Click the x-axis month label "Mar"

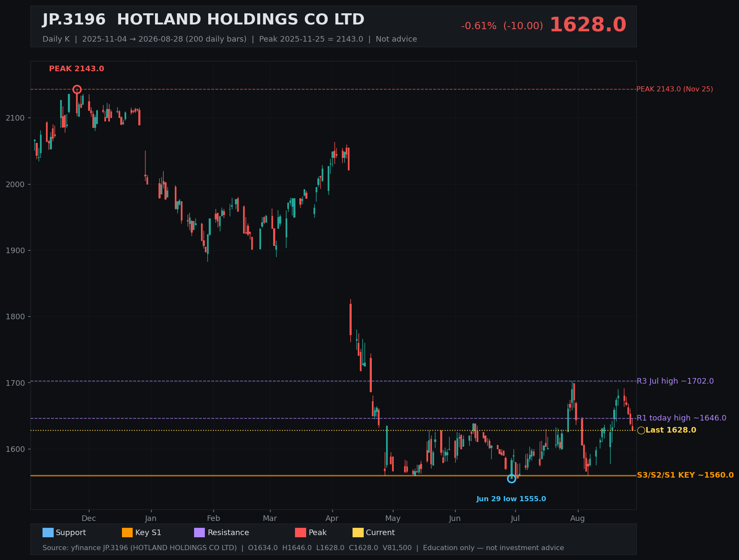[x=270, y=518]
